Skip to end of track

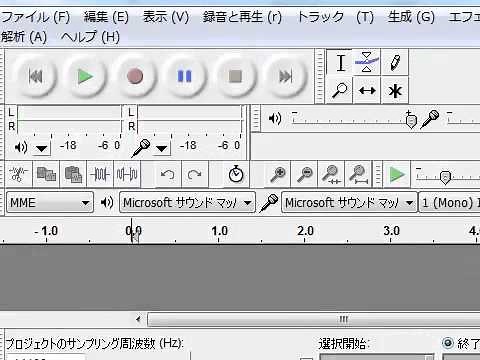click(285, 76)
